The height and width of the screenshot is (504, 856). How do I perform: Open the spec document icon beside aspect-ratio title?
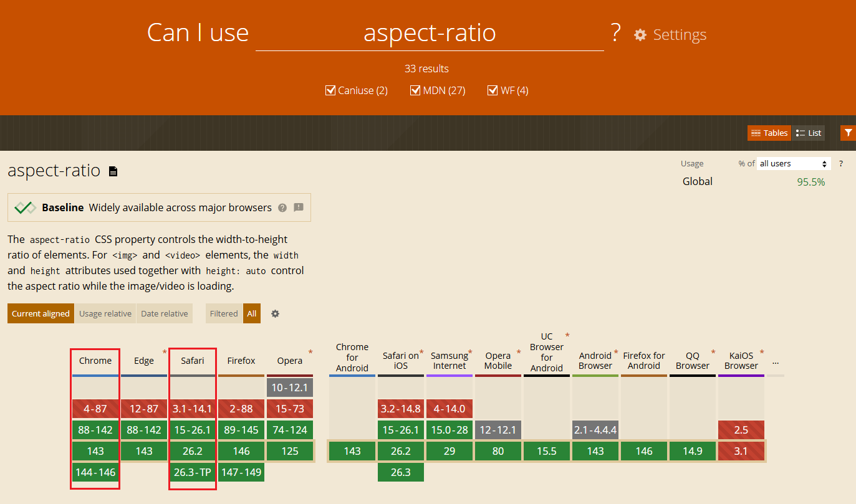pos(113,171)
